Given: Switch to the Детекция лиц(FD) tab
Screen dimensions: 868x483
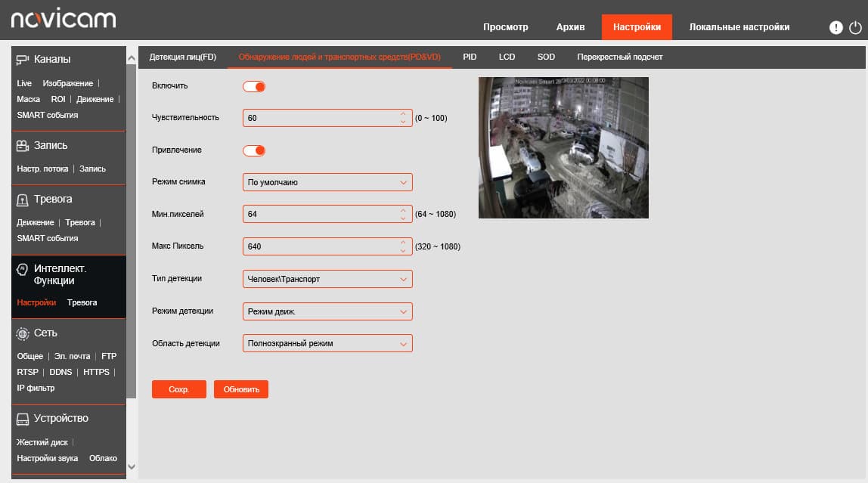Looking at the screenshot, I should [183, 57].
